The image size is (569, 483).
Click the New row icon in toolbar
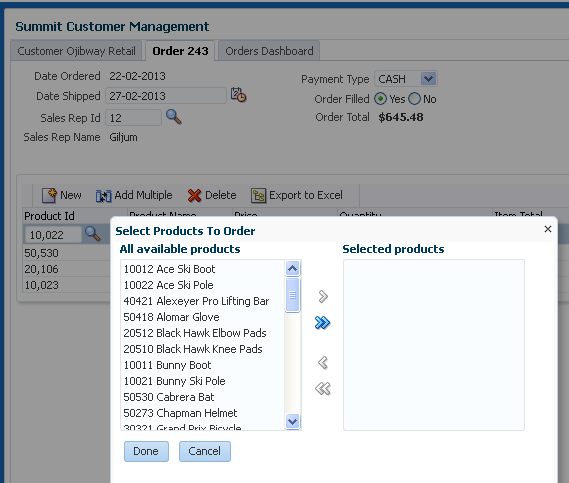pyautogui.click(x=49, y=195)
